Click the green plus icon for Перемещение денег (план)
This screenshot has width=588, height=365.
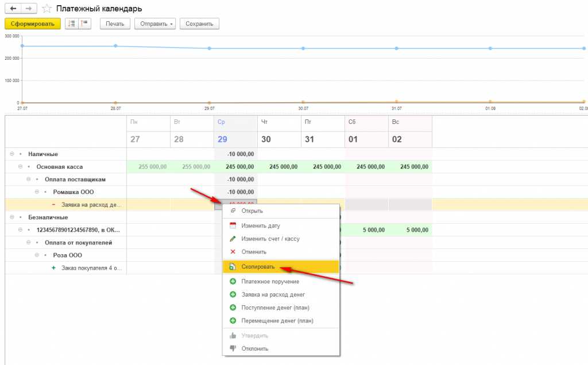pyautogui.click(x=233, y=321)
